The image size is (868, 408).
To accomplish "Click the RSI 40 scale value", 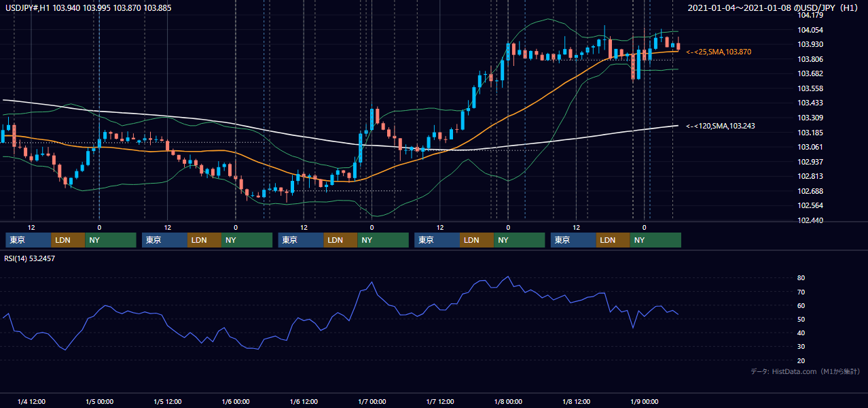I will tap(801, 333).
